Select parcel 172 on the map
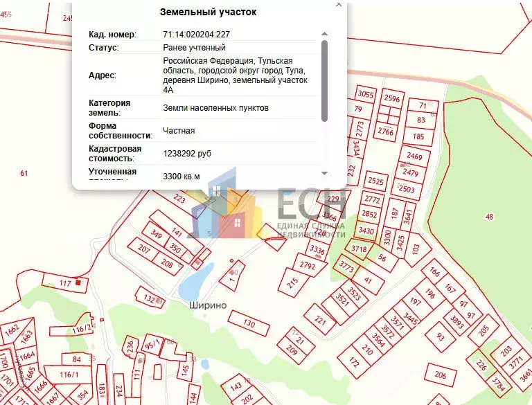 pos(354,363)
